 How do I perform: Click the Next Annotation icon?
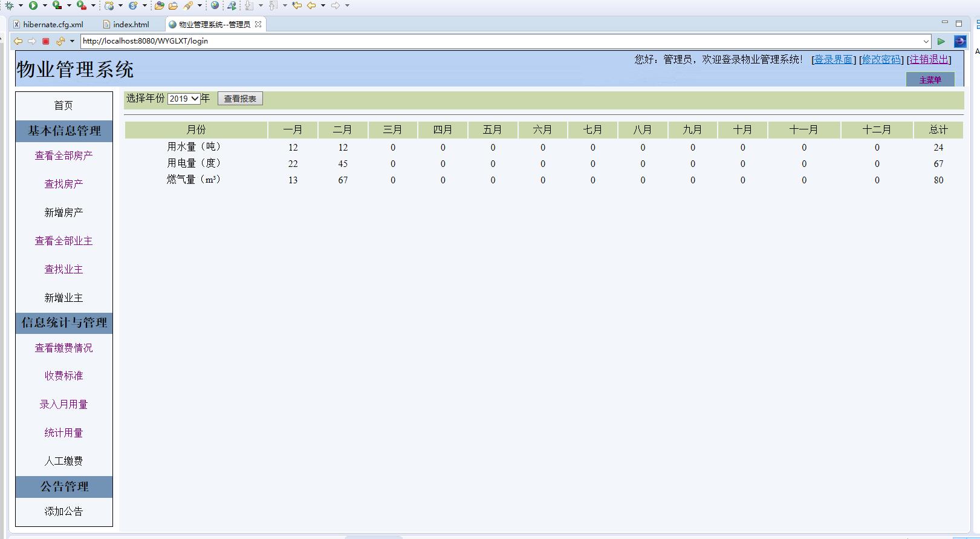(x=249, y=5)
